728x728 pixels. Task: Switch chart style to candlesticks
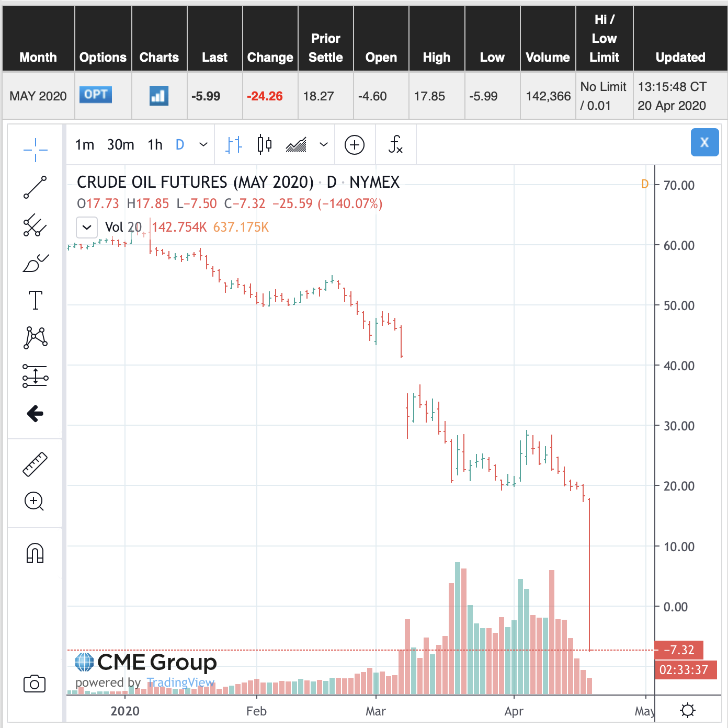point(265,144)
